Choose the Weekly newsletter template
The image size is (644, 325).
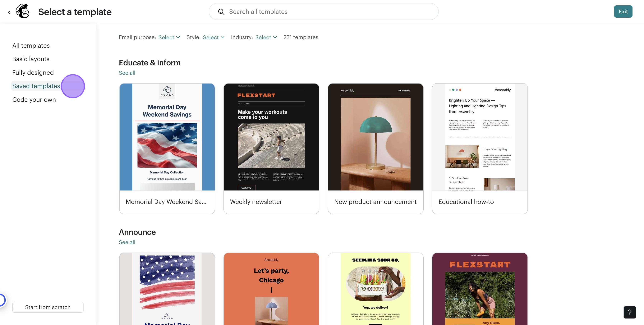coord(271,149)
